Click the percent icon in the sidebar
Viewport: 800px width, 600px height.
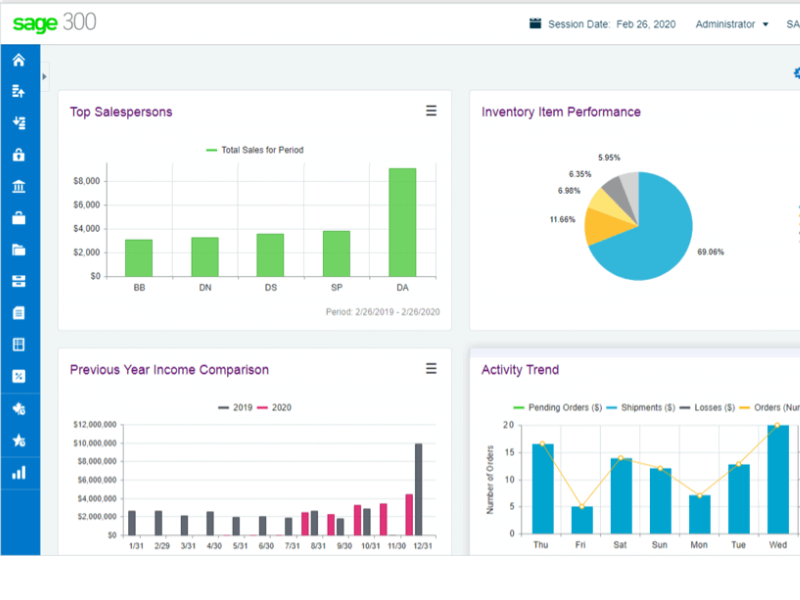pyautogui.click(x=18, y=376)
